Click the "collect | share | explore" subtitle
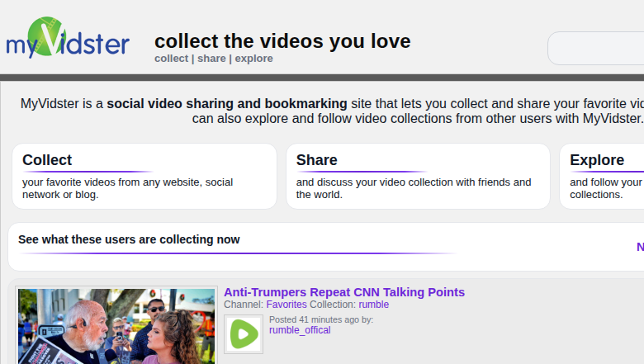The height and width of the screenshot is (364, 644). click(213, 59)
